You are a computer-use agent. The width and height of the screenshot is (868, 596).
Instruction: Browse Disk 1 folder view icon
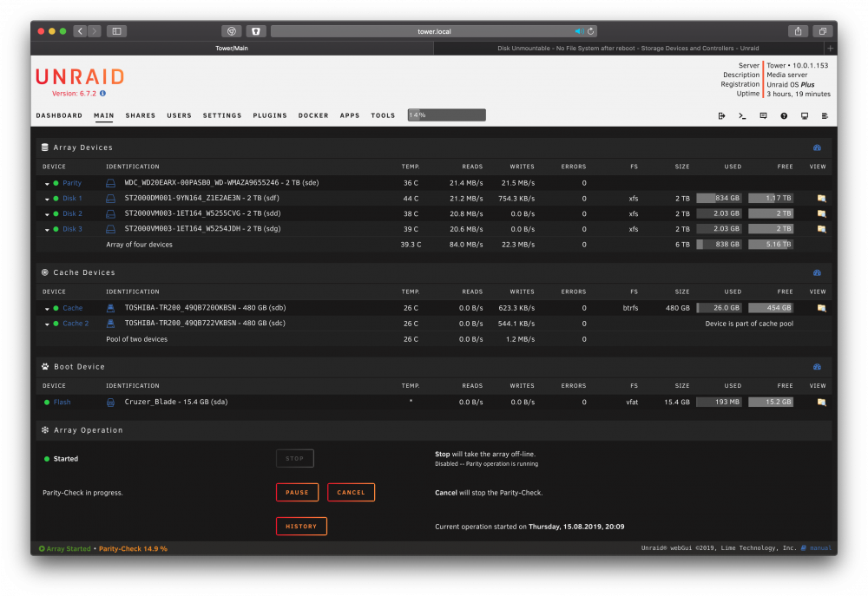coord(821,198)
